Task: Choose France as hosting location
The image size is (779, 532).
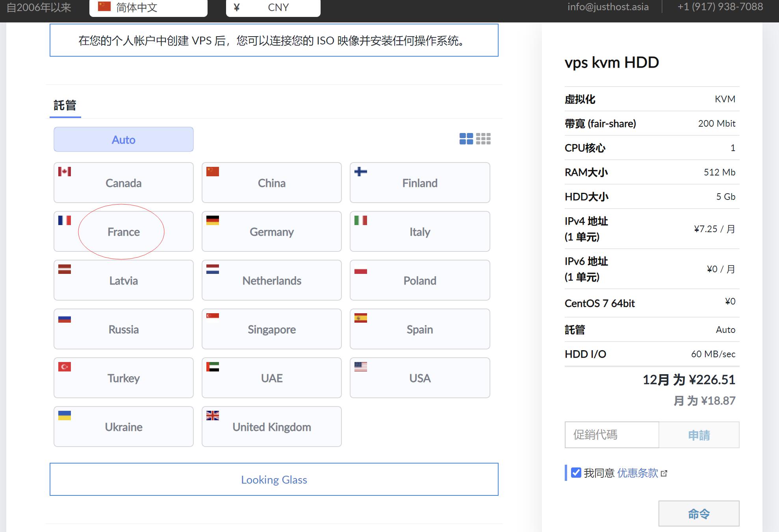Action: coord(124,231)
